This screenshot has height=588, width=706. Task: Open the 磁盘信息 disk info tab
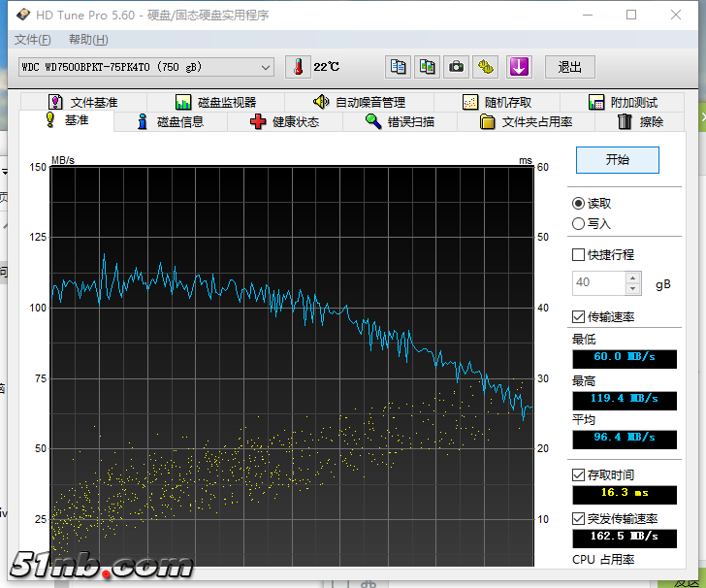click(170, 121)
